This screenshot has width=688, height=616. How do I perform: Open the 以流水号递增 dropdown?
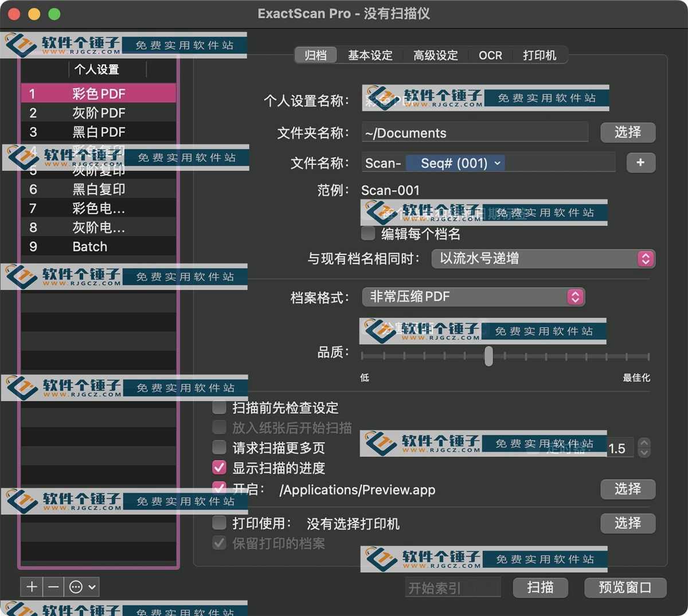(544, 258)
